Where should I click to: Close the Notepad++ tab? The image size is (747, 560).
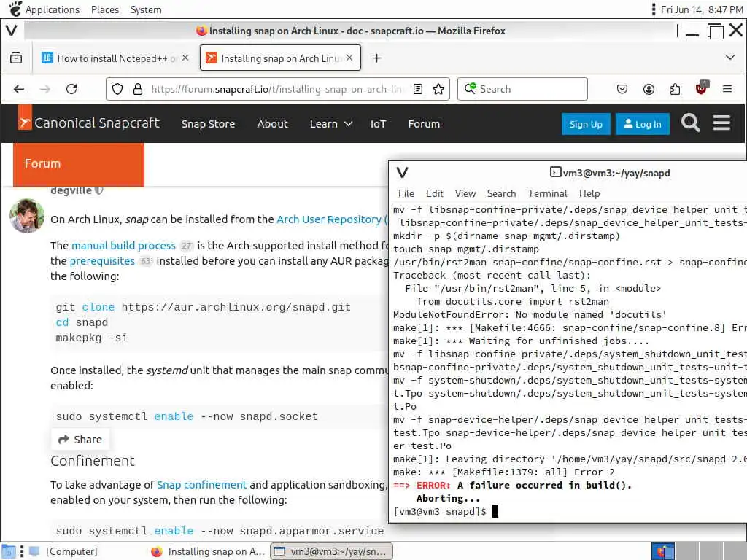pyautogui.click(x=185, y=58)
